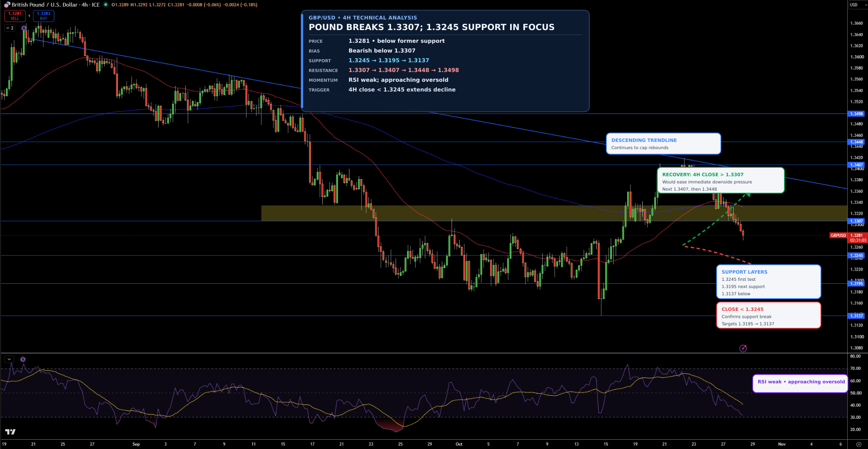Click the −0.0024 (−0.18%) change value
868x449 pixels.
coord(240,5)
